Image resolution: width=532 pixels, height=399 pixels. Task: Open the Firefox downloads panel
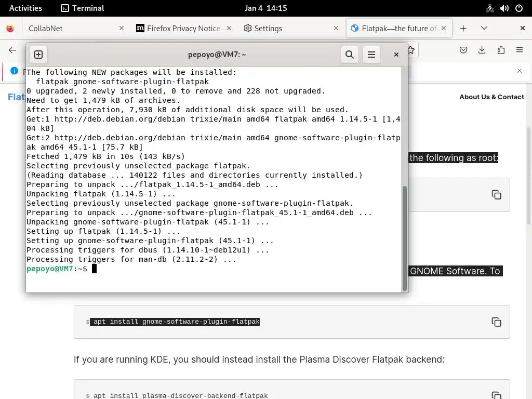tap(482, 50)
